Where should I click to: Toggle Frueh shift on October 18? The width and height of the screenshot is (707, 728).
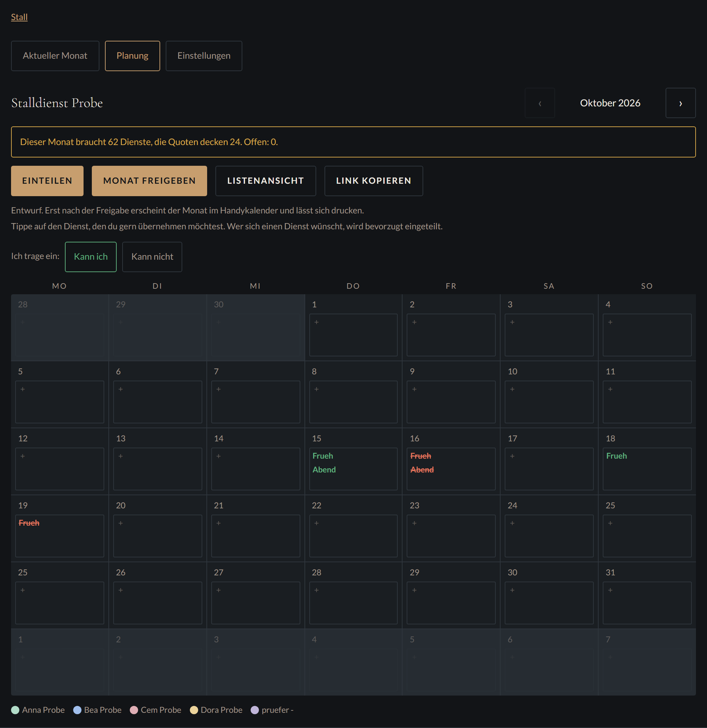617,456
